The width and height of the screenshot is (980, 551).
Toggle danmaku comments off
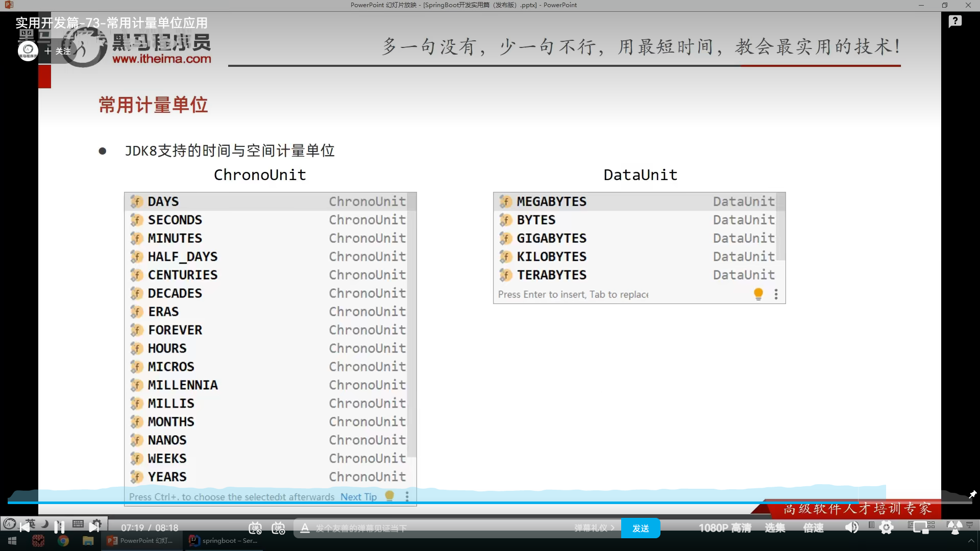tap(255, 528)
